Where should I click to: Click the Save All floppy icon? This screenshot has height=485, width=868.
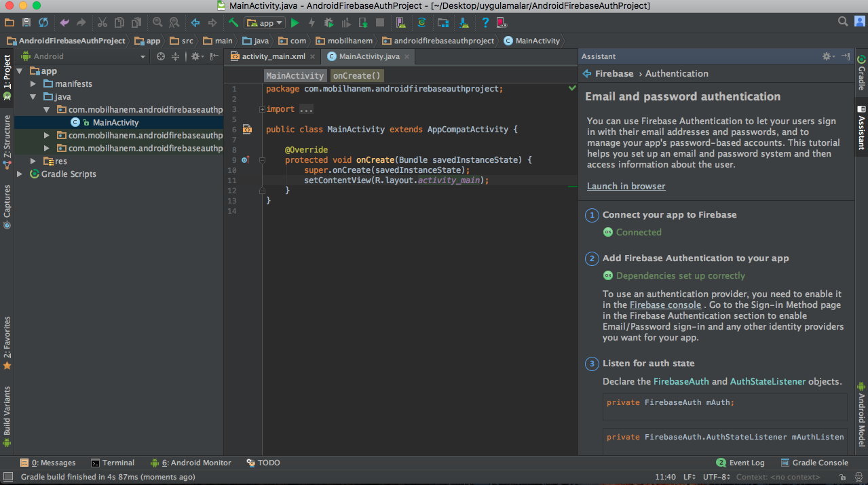pos(26,23)
